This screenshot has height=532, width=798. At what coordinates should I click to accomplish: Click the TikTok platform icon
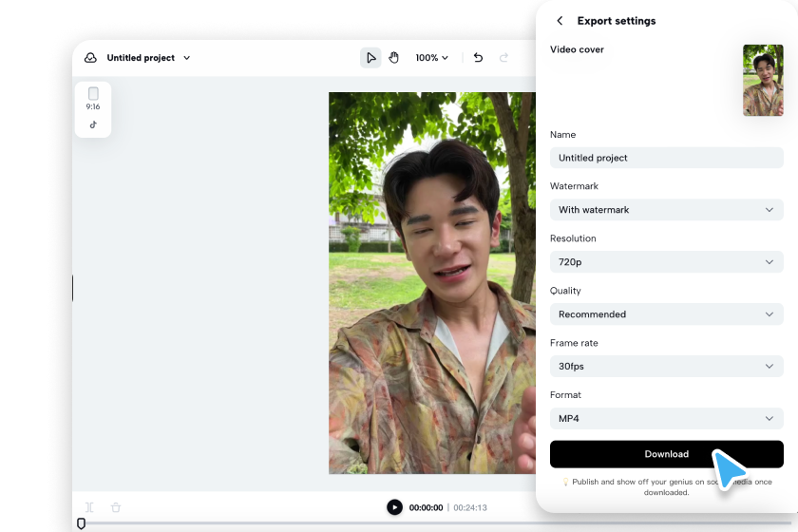pos(93,124)
